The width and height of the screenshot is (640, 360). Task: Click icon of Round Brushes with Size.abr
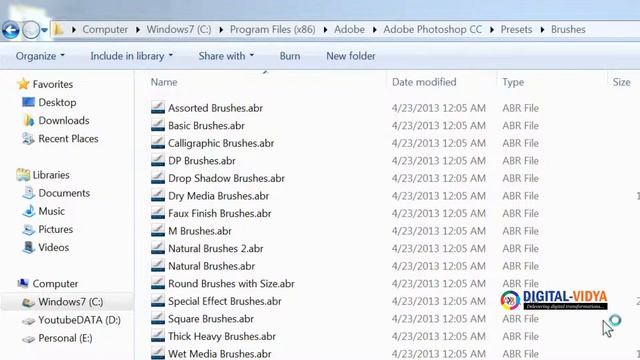(158, 283)
